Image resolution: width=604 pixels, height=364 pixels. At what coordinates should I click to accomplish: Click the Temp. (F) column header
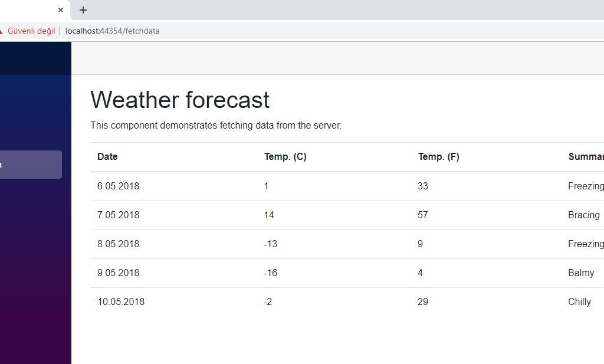tap(438, 157)
